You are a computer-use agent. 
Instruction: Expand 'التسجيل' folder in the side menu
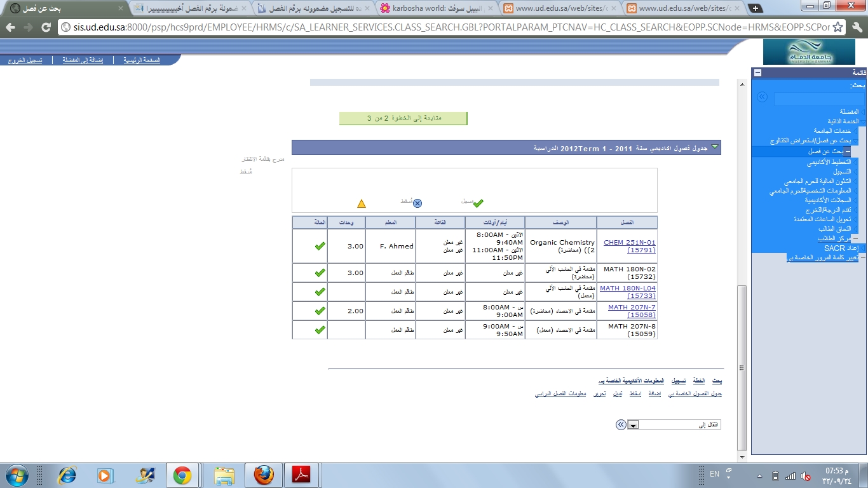(x=841, y=172)
